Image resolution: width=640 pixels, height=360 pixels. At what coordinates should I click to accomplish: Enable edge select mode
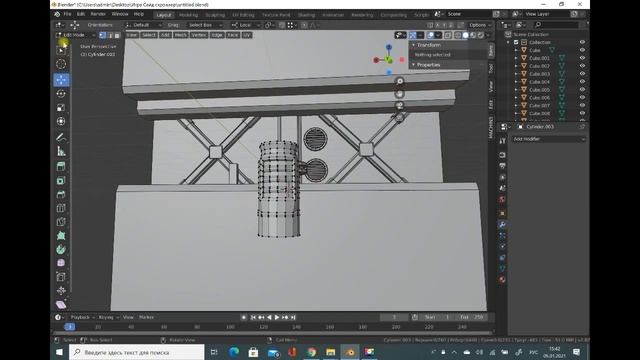[110, 35]
